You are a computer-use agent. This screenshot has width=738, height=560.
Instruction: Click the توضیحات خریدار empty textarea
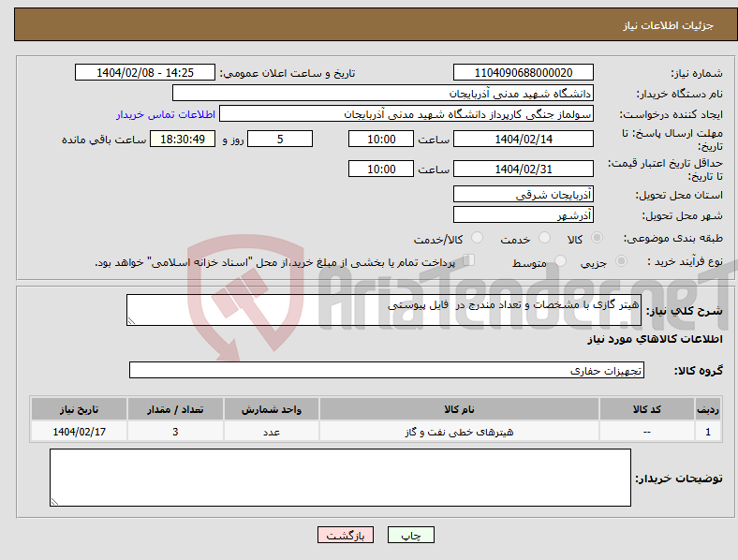(x=340, y=478)
